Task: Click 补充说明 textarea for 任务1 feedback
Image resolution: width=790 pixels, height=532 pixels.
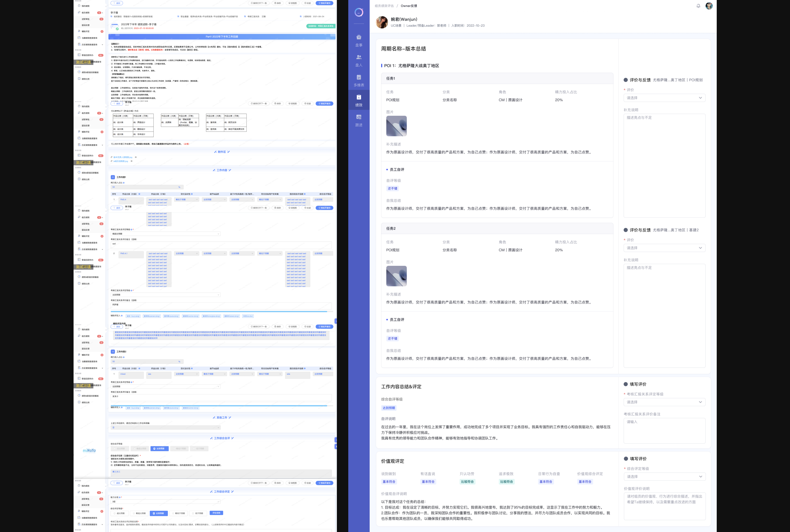Action: 664,166
